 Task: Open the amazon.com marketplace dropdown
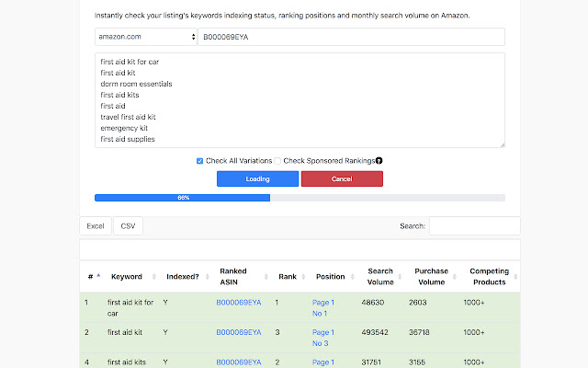coord(146,37)
